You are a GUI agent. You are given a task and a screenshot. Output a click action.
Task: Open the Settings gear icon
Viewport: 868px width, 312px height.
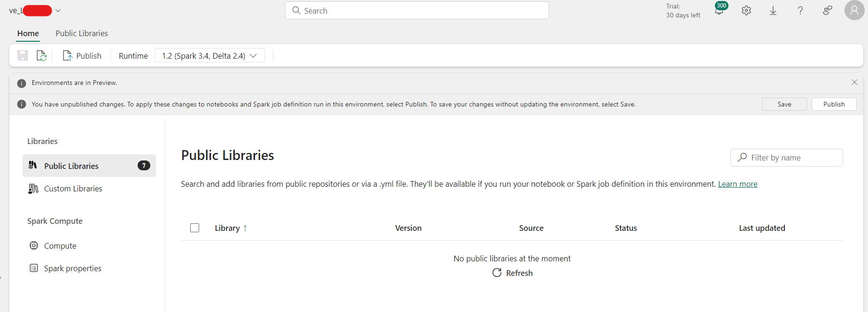tap(746, 10)
